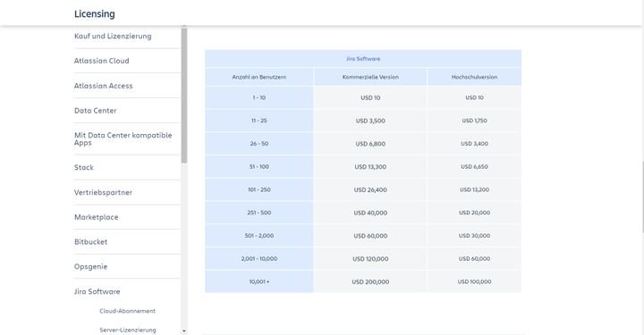
Task: Click USD 30,000 academic price
Action: [x=474, y=235]
